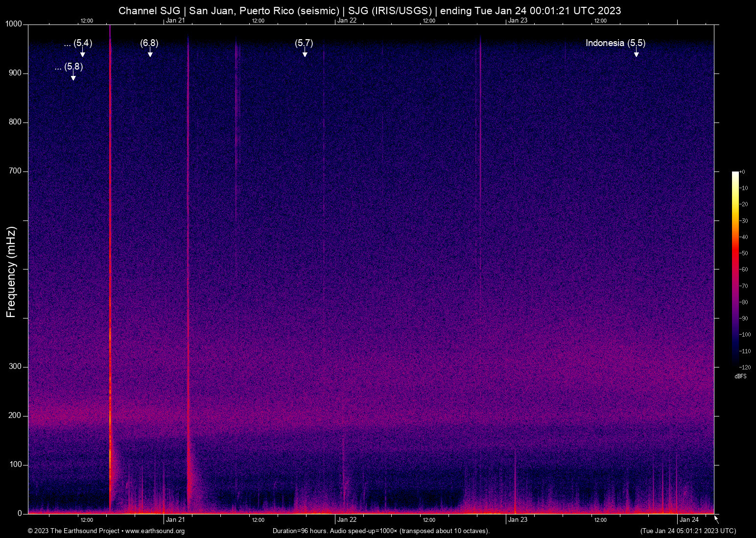This screenshot has width=756, height=538.
Task: Click the arrow under Indonesia (5.5)
Action: point(636,53)
